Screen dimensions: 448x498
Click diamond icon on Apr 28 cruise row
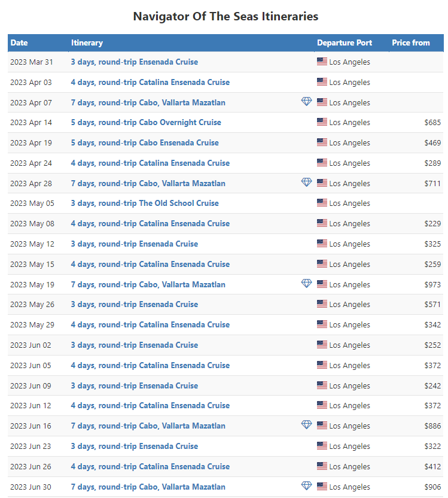pyautogui.click(x=306, y=182)
